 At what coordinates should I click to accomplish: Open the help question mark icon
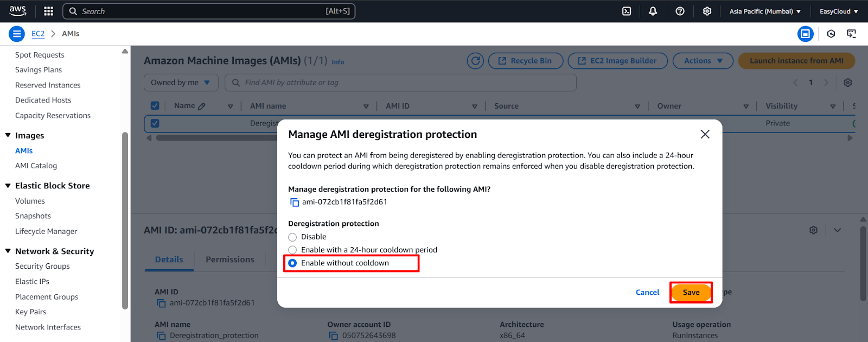click(x=680, y=11)
